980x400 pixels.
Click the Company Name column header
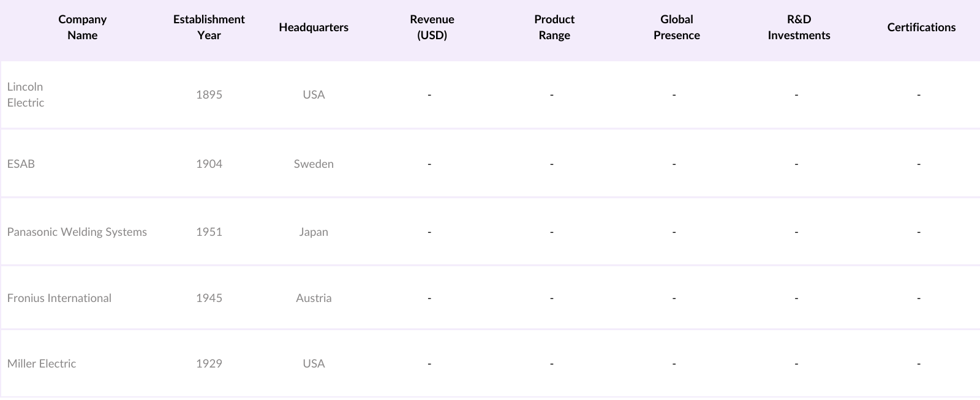coord(82,28)
